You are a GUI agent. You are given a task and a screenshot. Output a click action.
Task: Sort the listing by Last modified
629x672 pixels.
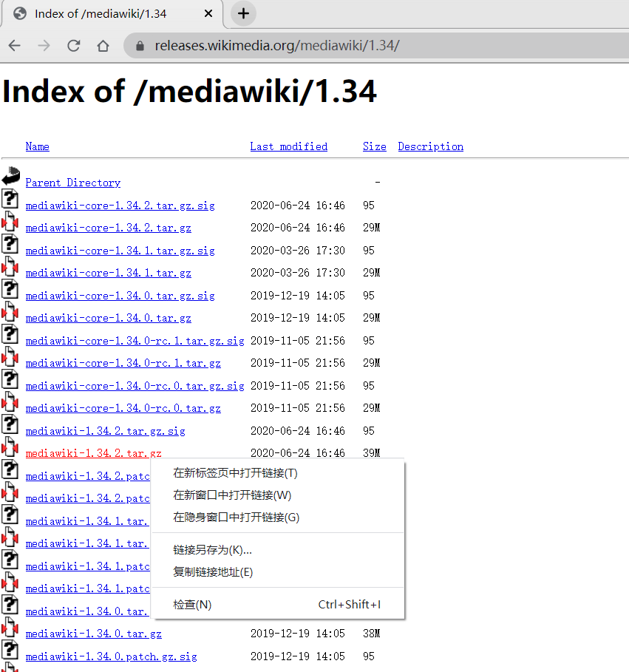[289, 146]
